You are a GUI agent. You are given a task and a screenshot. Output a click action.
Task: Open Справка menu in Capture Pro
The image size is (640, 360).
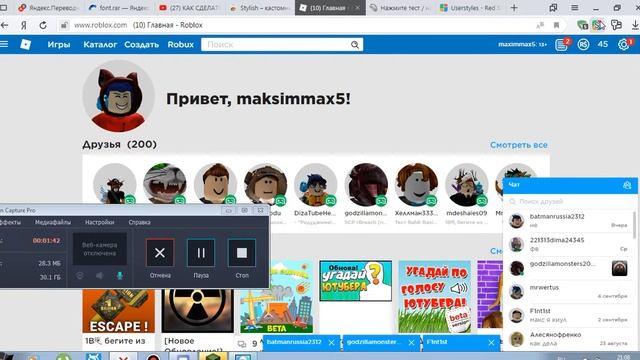[x=140, y=222]
